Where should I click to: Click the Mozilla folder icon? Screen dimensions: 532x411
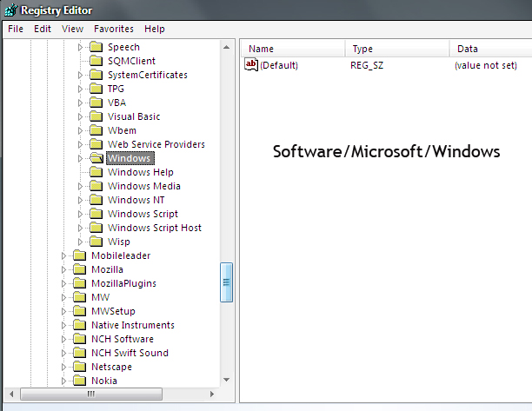pos(80,269)
